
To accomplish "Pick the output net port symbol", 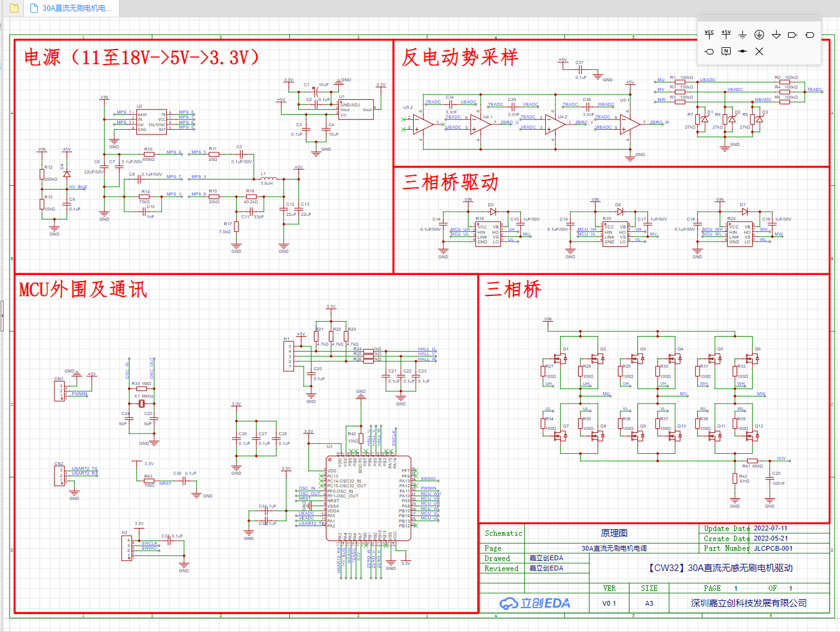I will tap(810, 35).
